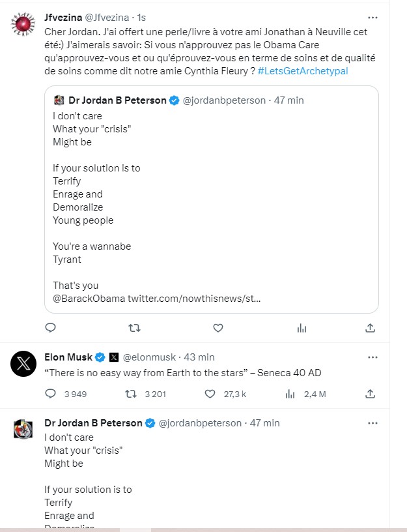The height and width of the screenshot is (532, 407).
Task: Share Jfvezina's tweet
Action: tap(370, 328)
